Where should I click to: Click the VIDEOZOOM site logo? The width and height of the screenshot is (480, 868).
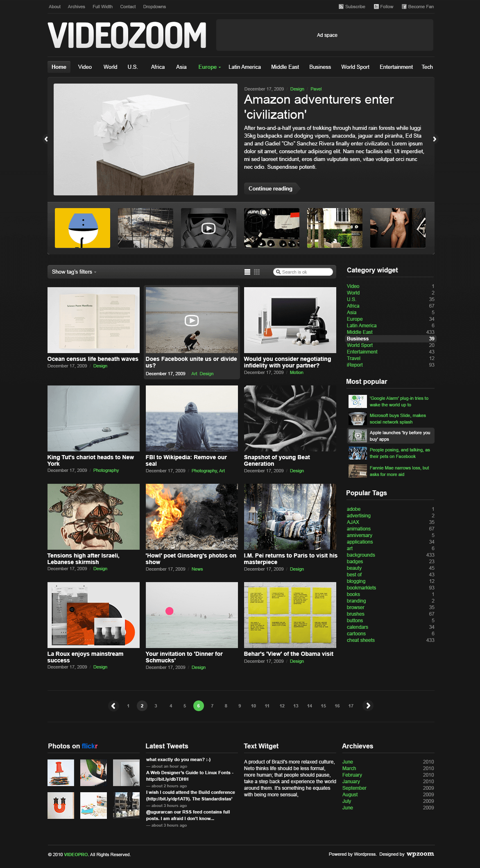(x=127, y=35)
